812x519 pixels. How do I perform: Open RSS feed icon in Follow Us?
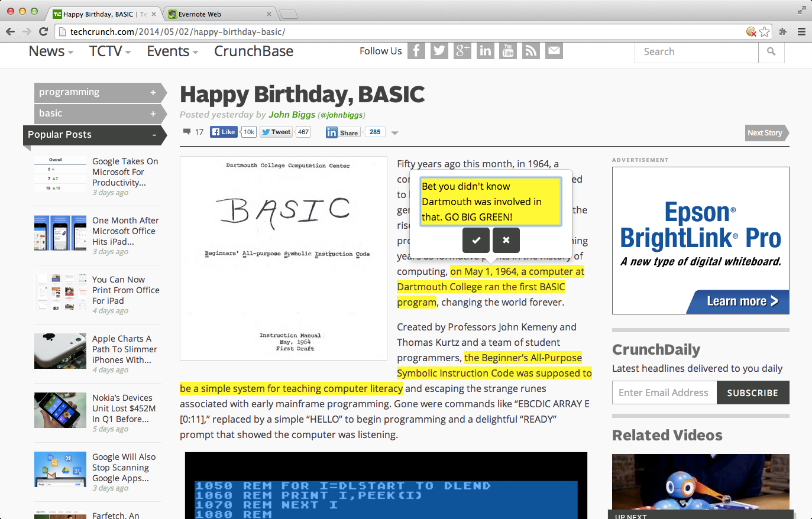[x=531, y=51]
